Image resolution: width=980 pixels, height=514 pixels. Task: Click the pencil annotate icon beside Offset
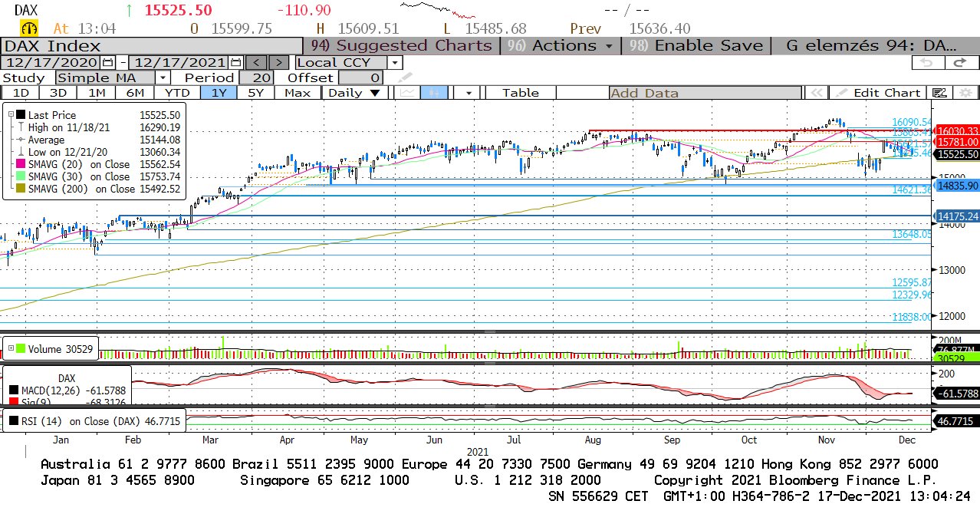[404, 77]
